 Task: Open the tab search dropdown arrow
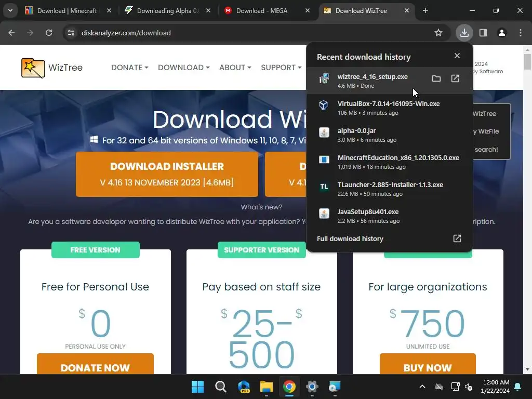(x=10, y=10)
